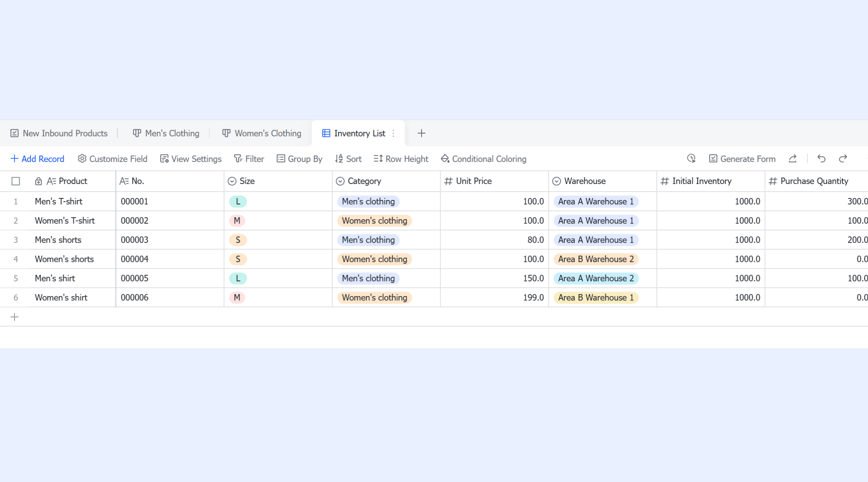Click the S size tag for Men's shorts
The image size is (868, 482).
tap(238, 240)
